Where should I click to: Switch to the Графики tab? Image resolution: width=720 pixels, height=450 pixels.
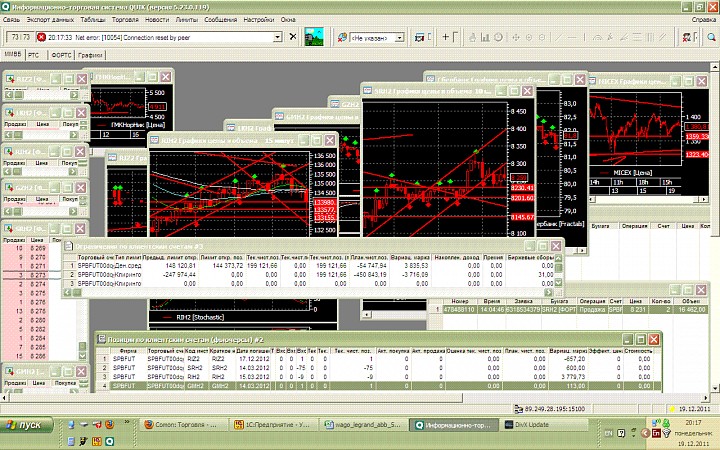(90, 55)
